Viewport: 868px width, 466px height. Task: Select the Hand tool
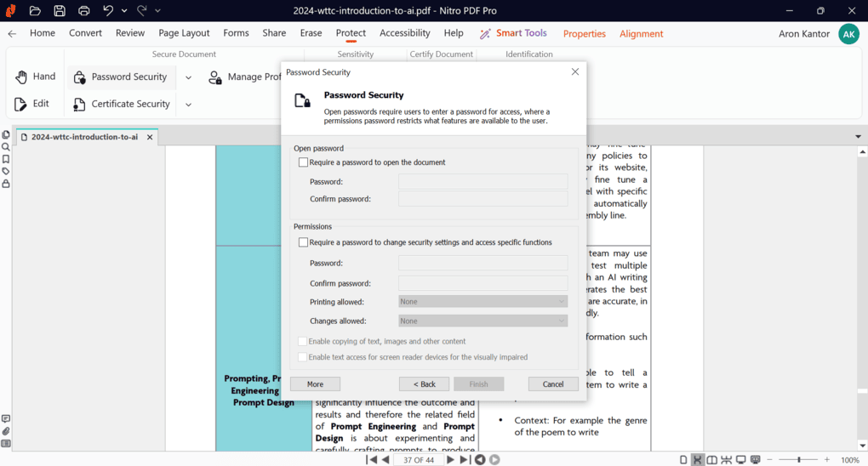(x=36, y=77)
